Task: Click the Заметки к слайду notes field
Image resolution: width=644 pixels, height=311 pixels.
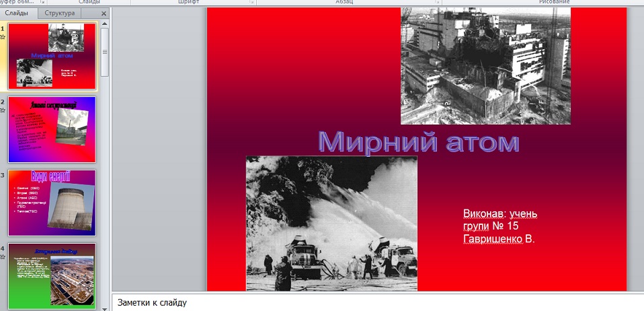Action: [378, 303]
